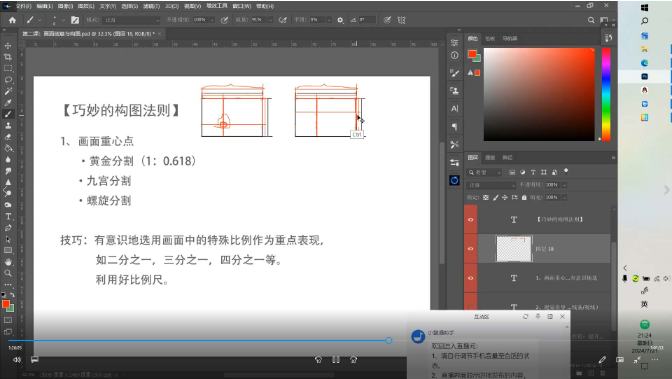The width and height of the screenshot is (672, 379).
Task: Open the Clone Source panel icon
Action: pos(455,90)
